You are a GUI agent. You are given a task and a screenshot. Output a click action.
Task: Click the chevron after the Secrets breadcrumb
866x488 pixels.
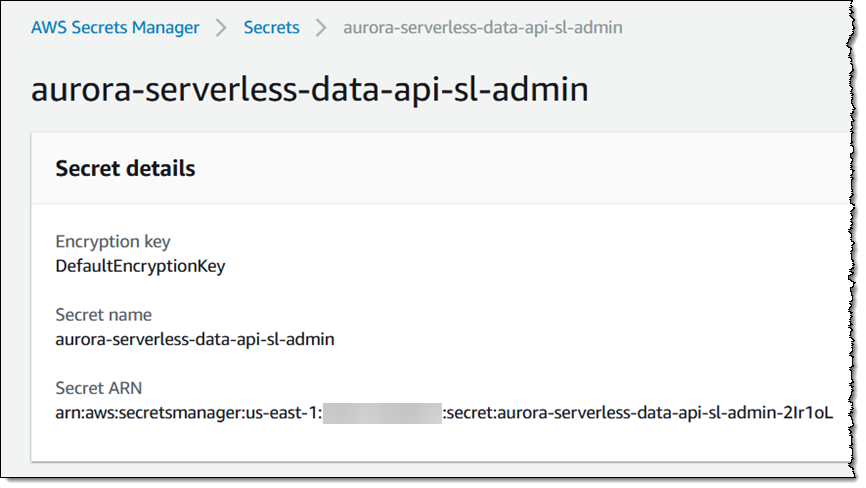point(321,28)
